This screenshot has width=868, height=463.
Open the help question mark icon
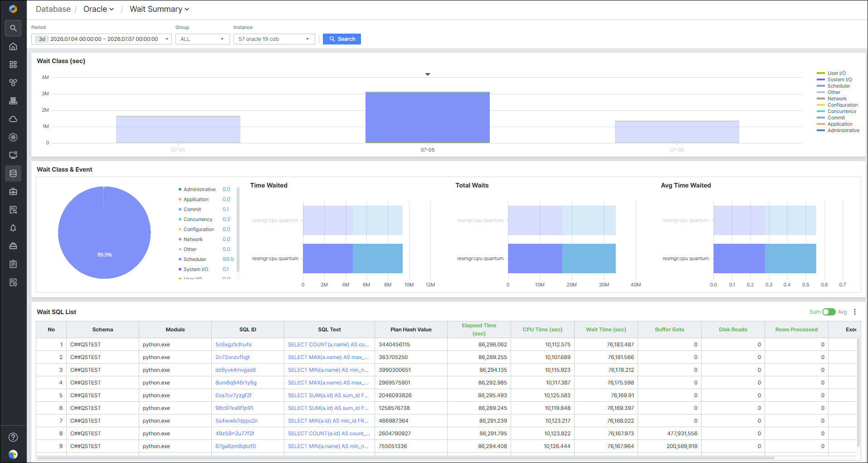13,437
